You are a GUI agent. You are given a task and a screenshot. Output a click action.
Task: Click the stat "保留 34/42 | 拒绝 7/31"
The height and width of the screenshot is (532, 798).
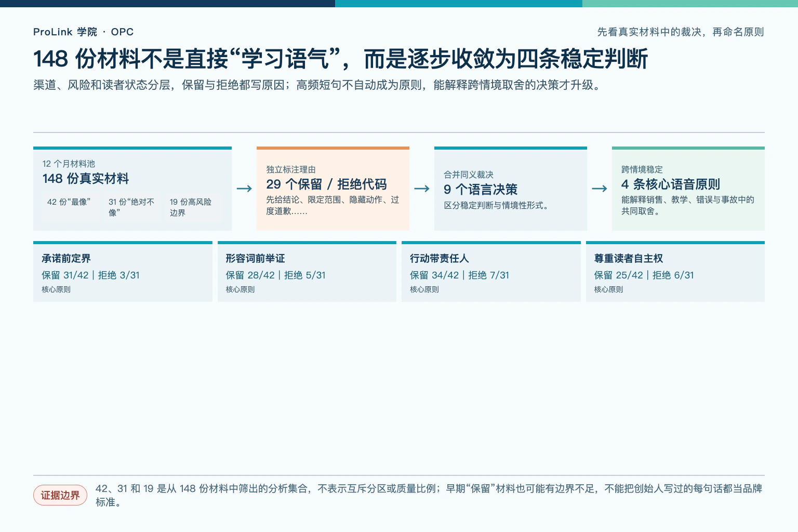[460, 275]
